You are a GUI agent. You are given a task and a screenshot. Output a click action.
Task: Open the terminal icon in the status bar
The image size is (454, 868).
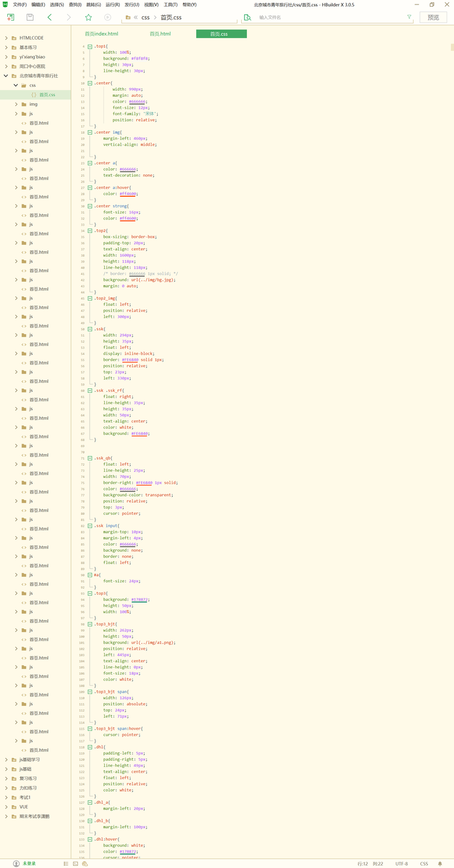click(75, 863)
